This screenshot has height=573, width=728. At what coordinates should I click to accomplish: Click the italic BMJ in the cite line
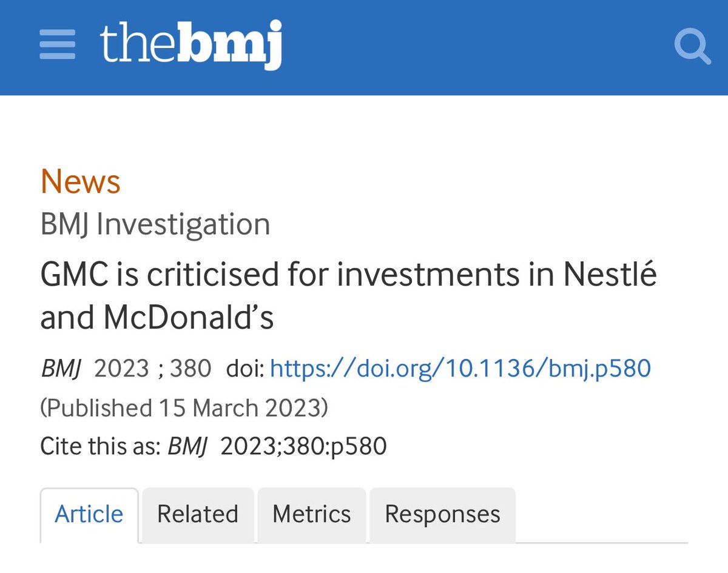187,446
